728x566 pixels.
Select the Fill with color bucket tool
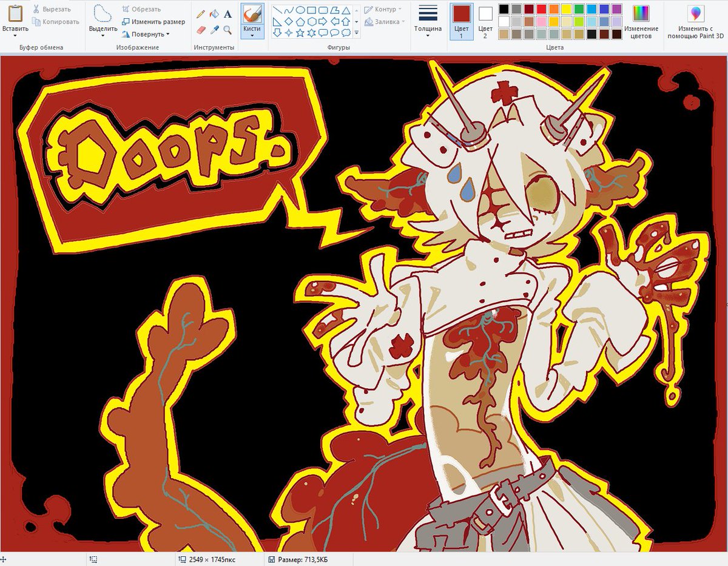click(214, 14)
